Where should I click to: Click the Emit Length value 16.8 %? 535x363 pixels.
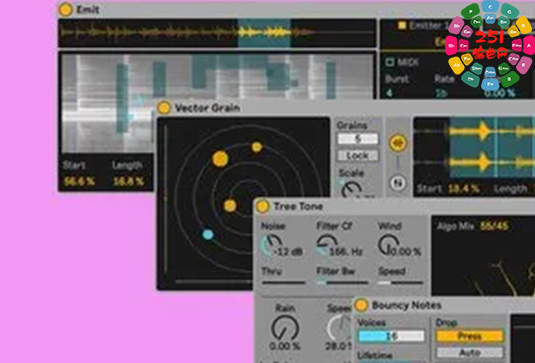click(128, 181)
